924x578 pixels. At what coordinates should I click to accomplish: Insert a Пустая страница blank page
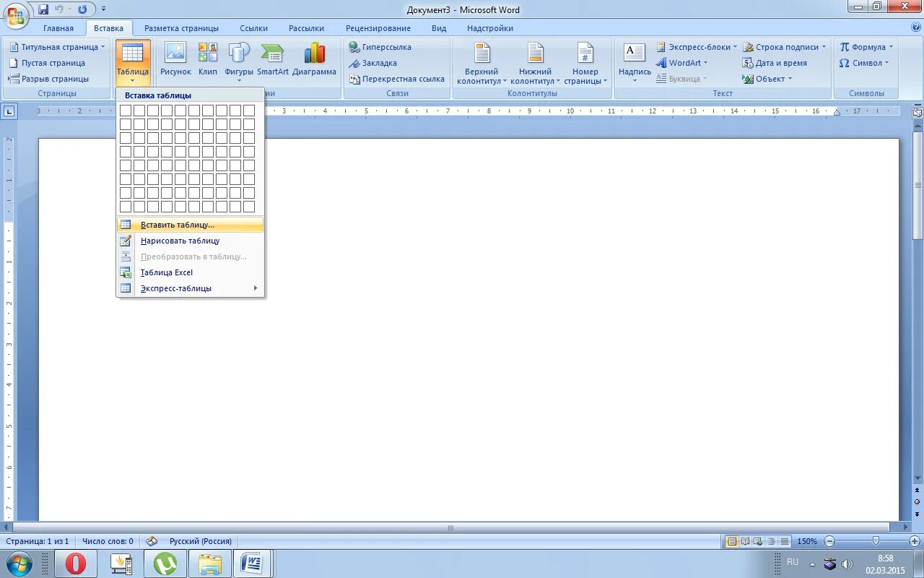coord(47,63)
